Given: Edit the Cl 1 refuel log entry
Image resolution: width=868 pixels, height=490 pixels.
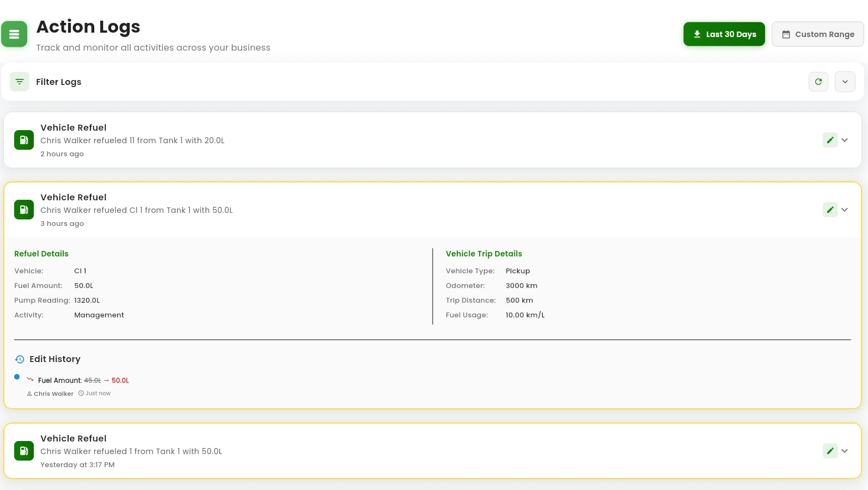Looking at the screenshot, I should (x=830, y=210).
